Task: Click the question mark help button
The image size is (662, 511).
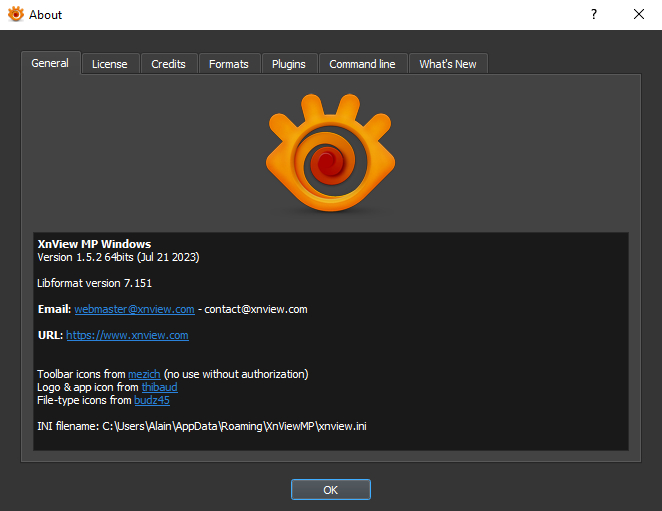Action: [594, 14]
